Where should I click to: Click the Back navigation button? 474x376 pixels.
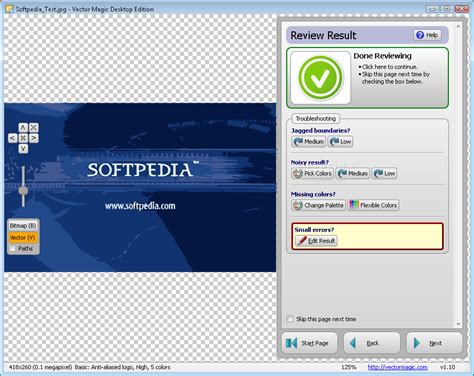coord(372,343)
